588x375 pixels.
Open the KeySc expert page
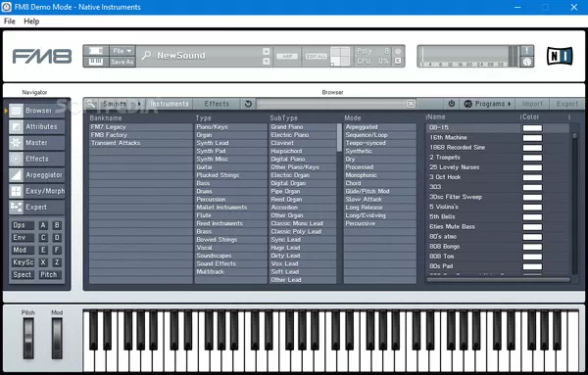tap(23, 262)
